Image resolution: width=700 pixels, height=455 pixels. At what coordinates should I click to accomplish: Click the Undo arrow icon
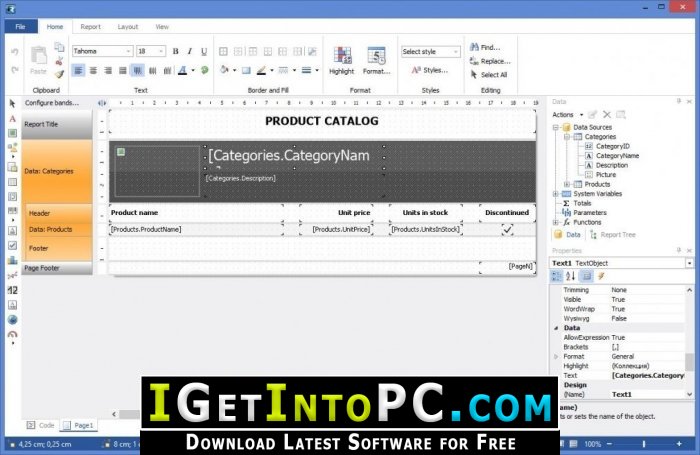pos(13,51)
